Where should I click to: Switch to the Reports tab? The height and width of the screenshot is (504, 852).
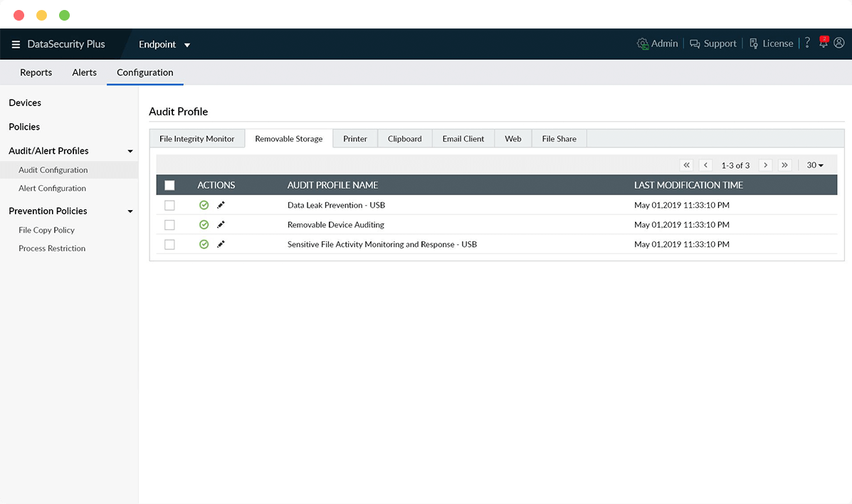36,73
